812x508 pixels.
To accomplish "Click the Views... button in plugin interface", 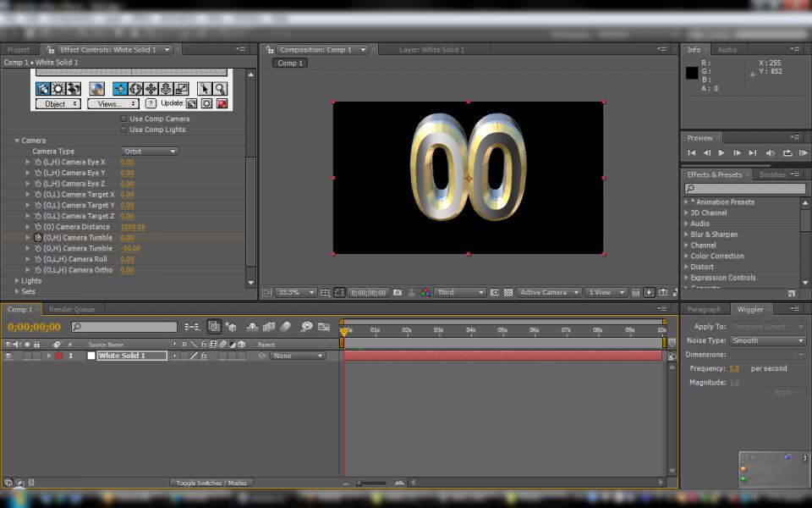I will [112, 103].
